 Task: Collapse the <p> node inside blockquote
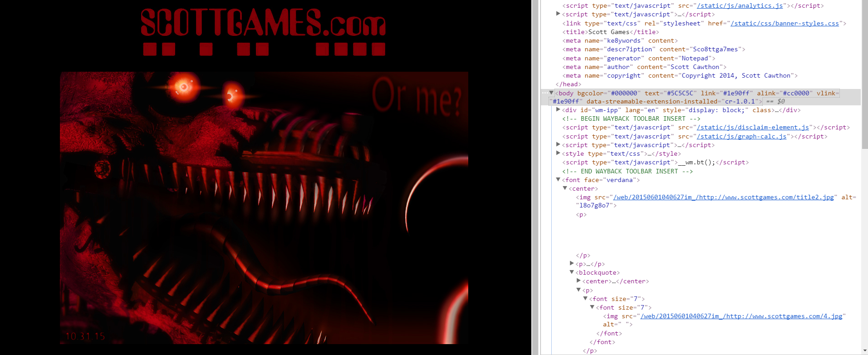(579, 290)
